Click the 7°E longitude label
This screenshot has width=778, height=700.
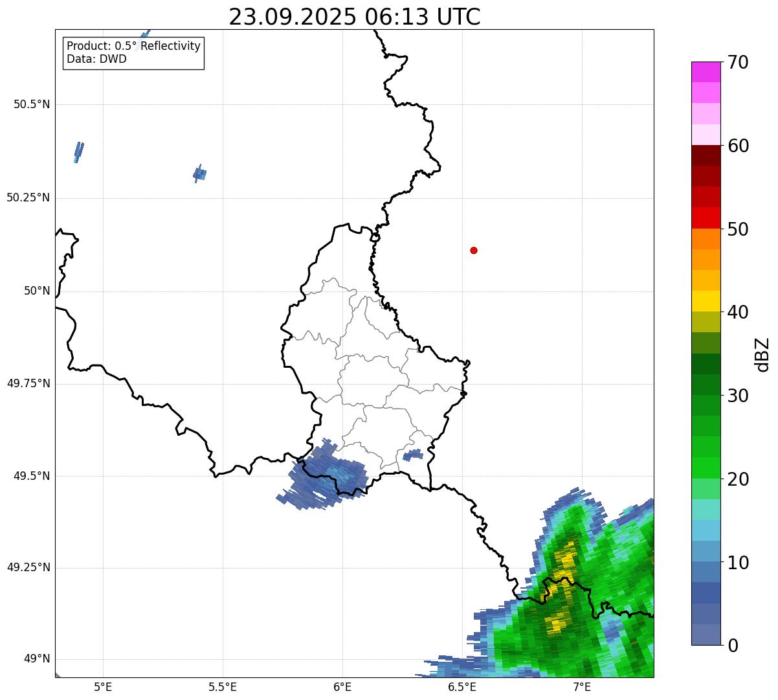[583, 687]
